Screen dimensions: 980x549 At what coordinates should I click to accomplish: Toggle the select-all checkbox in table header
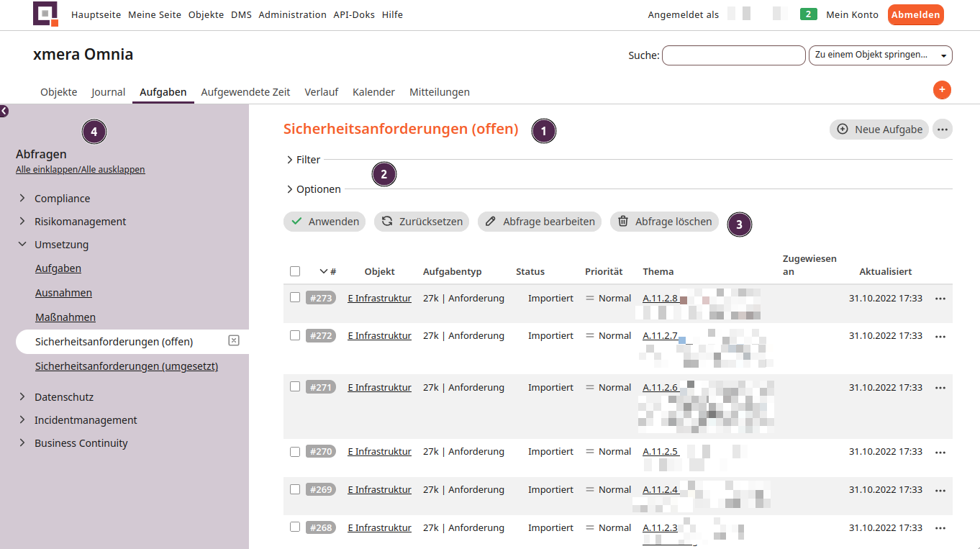pos(295,271)
